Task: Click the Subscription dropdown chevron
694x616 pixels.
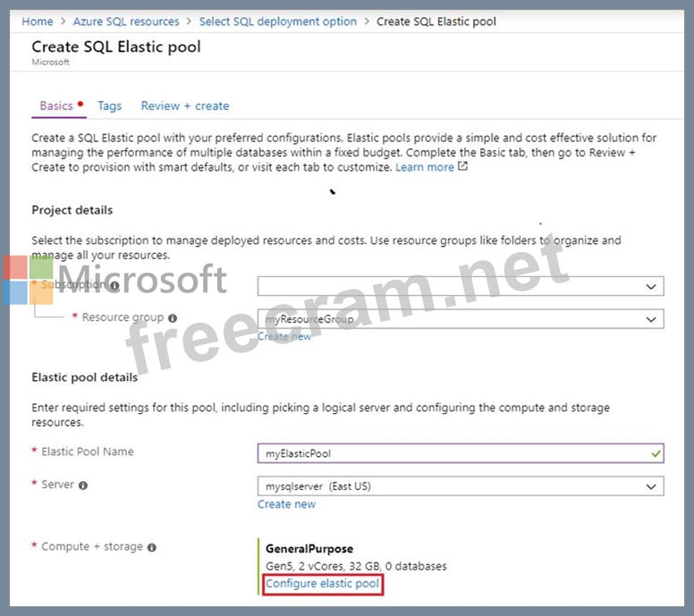Action: tap(651, 287)
